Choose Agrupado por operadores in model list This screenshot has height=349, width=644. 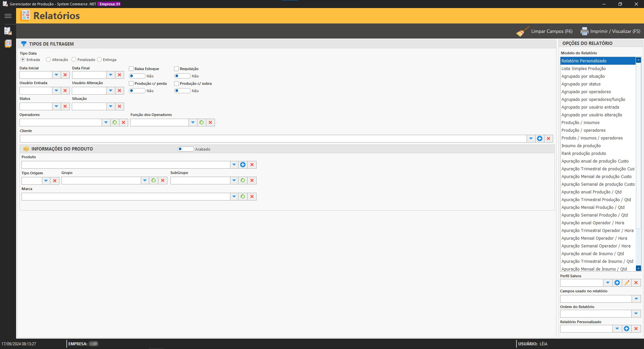(x=586, y=92)
